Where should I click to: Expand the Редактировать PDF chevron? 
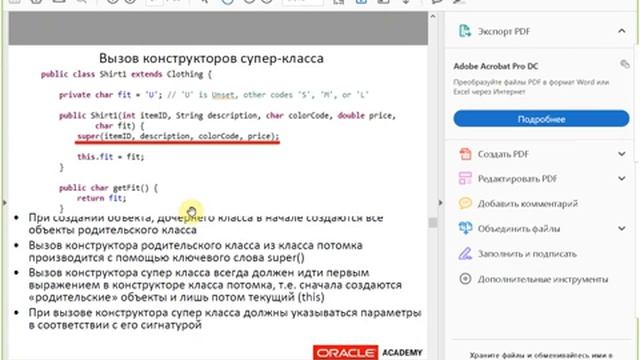pyautogui.click(x=622, y=178)
